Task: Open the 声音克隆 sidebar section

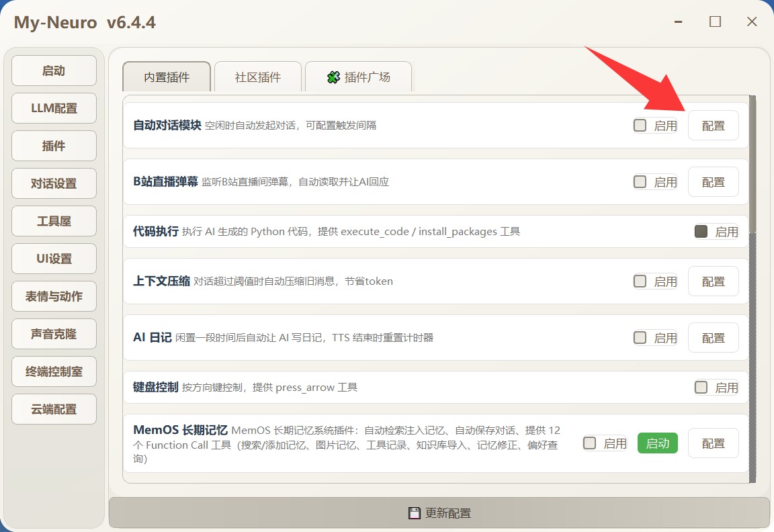Action: (54, 334)
